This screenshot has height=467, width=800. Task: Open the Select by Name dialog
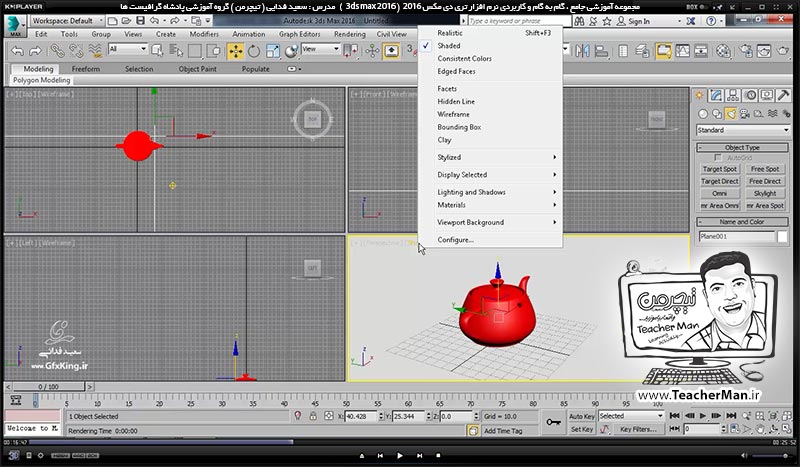pyautogui.click(x=176, y=51)
